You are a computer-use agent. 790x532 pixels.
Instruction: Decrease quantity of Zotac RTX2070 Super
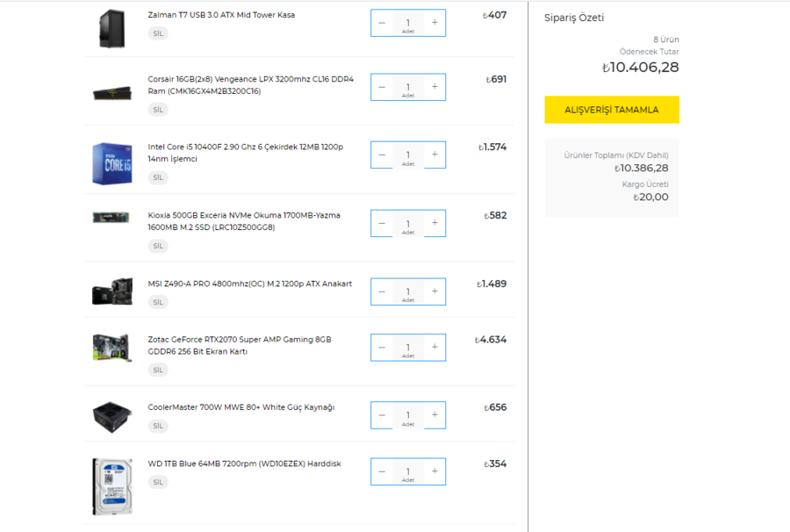(x=382, y=347)
